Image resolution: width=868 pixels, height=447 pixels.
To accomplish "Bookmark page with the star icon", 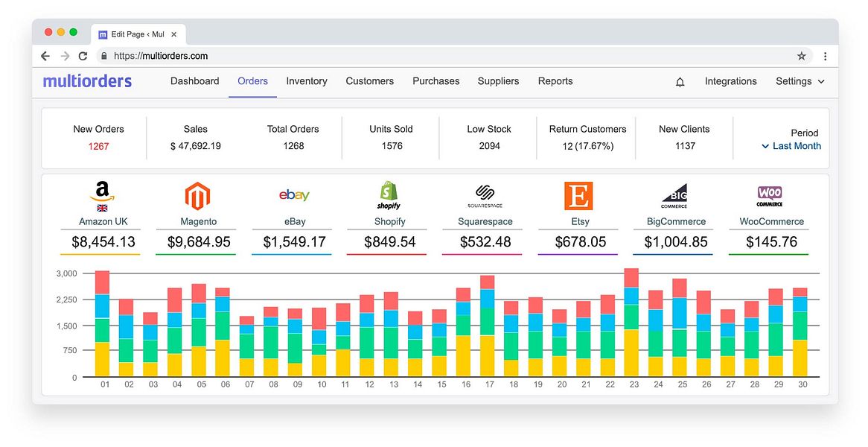I will click(801, 56).
